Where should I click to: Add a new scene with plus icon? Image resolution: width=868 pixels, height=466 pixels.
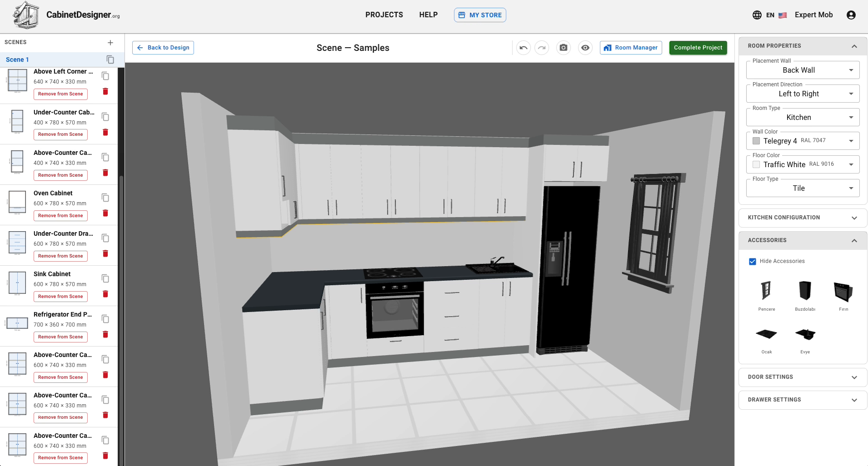click(110, 43)
